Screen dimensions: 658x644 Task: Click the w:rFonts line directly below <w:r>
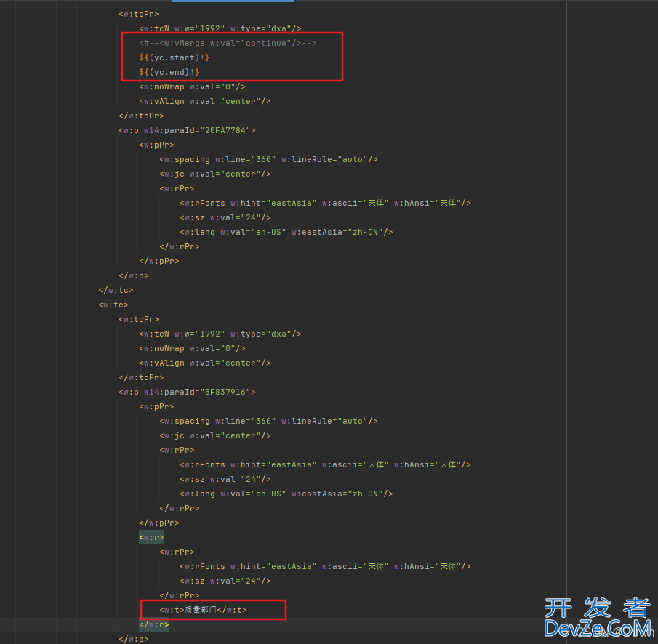[325, 566]
